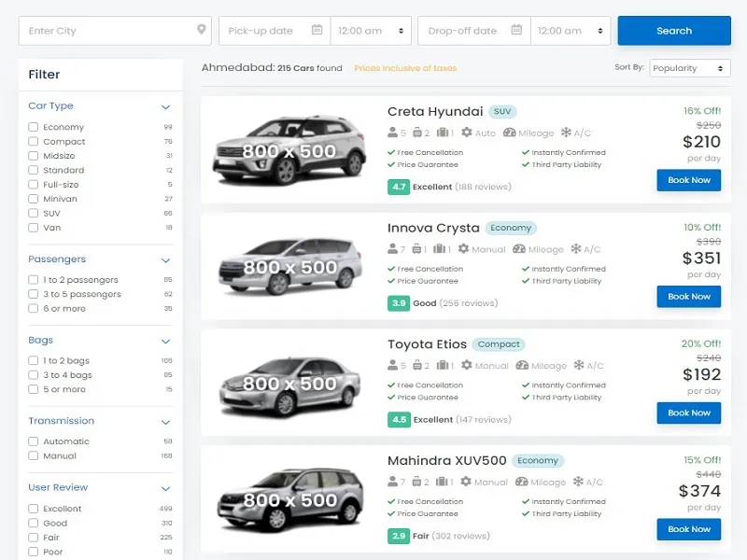Book Now the Creta Hyundai
The width and height of the screenshot is (747, 560).
(x=689, y=180)
